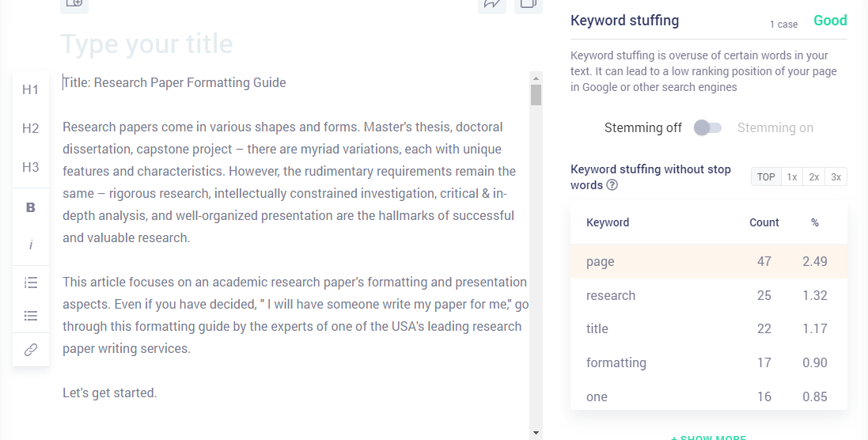This screenshot has width=868, height=440.
Task: Click the help icon beside stop words
Action: coord(612,185)
